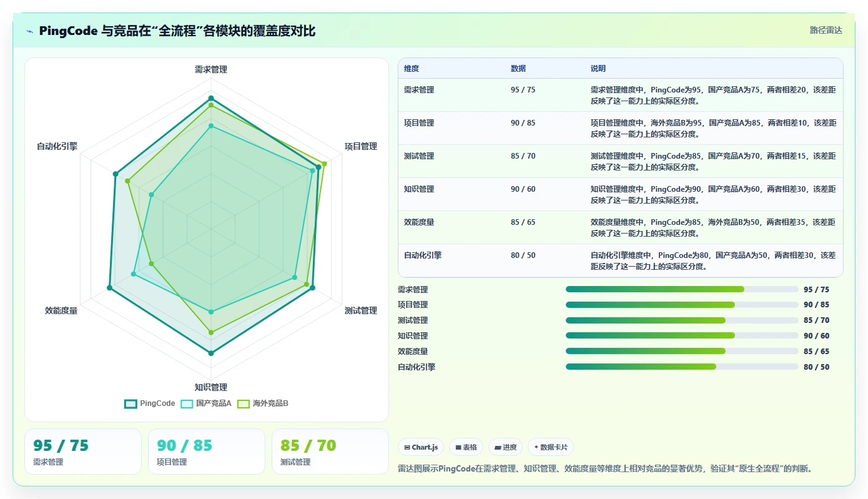The image size is (868, 499).
Task: Click the 自动化引擎 progress bar
Action: 682,367
